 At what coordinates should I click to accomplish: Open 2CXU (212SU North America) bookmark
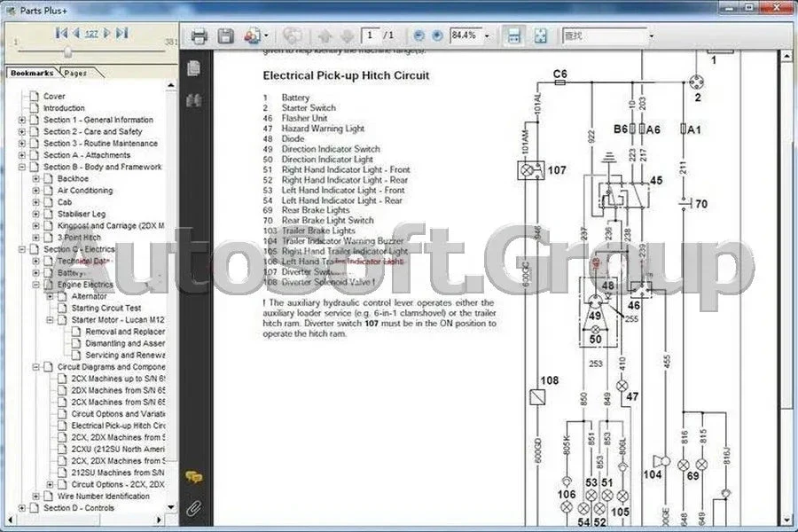click(118, 449)
